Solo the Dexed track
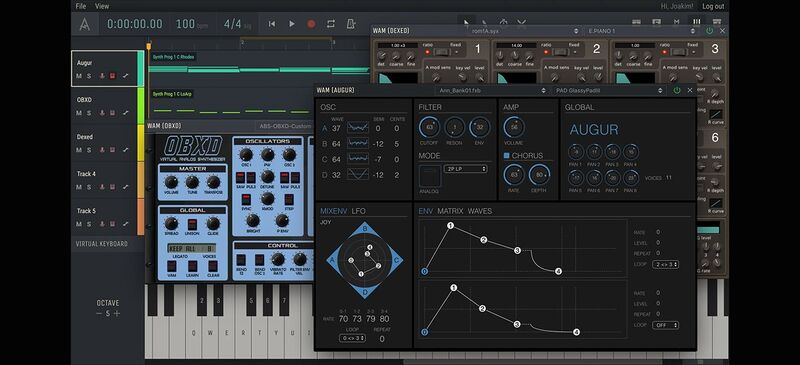800x365 pixels. click(89, 150)
